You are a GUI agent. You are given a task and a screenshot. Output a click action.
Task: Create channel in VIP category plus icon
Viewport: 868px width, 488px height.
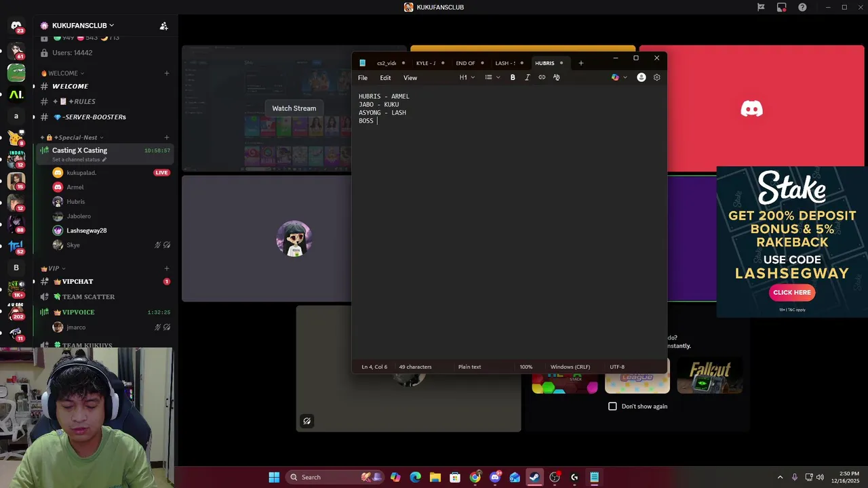click(167, 268)
